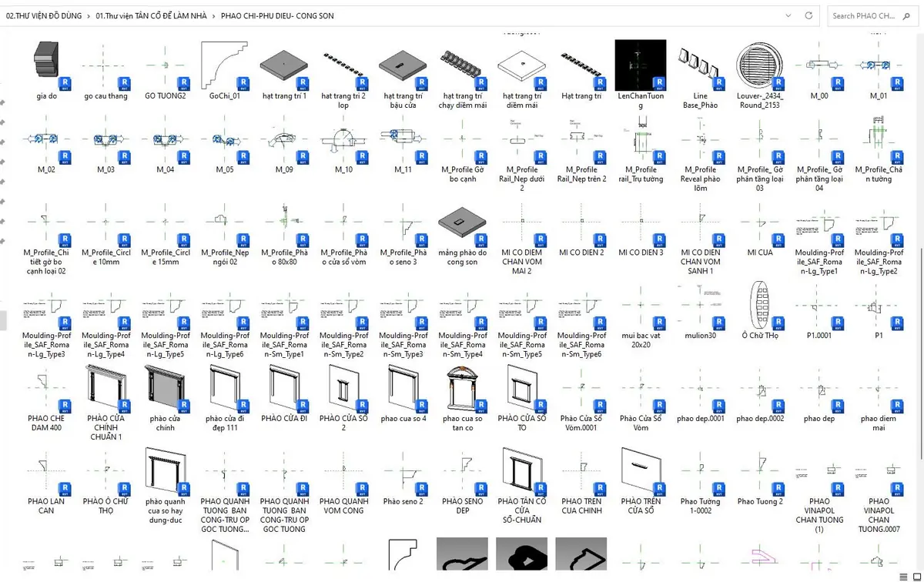This screenshot has width=924, height=582.
Task: Select the 'MI CUA' file name
Action: (759, 253)
